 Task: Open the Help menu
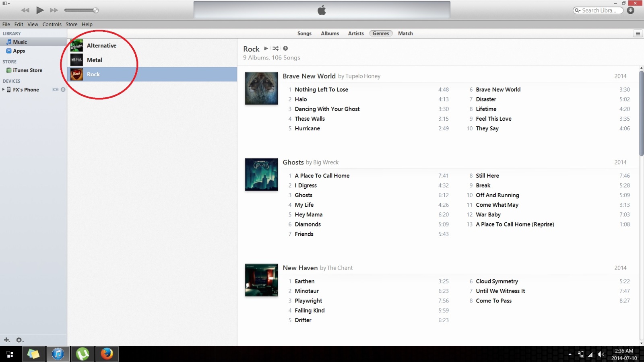(x=87, y=24)
